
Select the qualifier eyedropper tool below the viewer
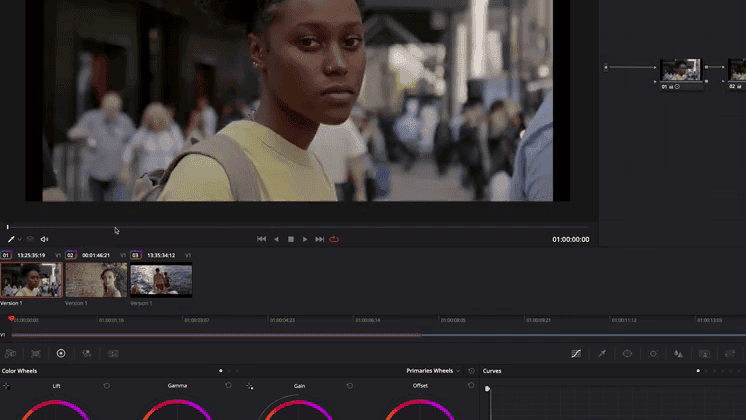(x=11, y=239)
